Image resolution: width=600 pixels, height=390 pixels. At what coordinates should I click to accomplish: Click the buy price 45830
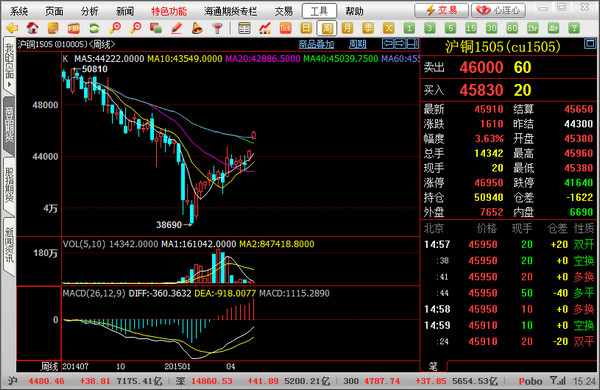click(481, 90)
